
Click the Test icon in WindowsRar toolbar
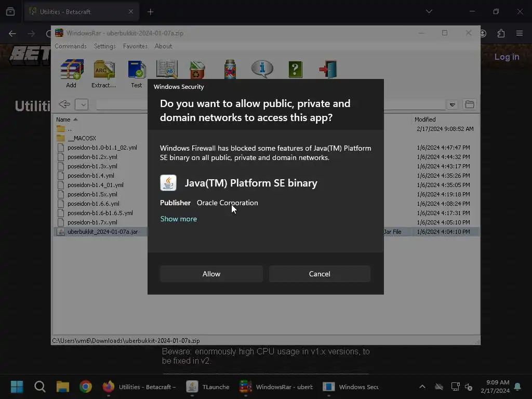[x=137, y=73]
